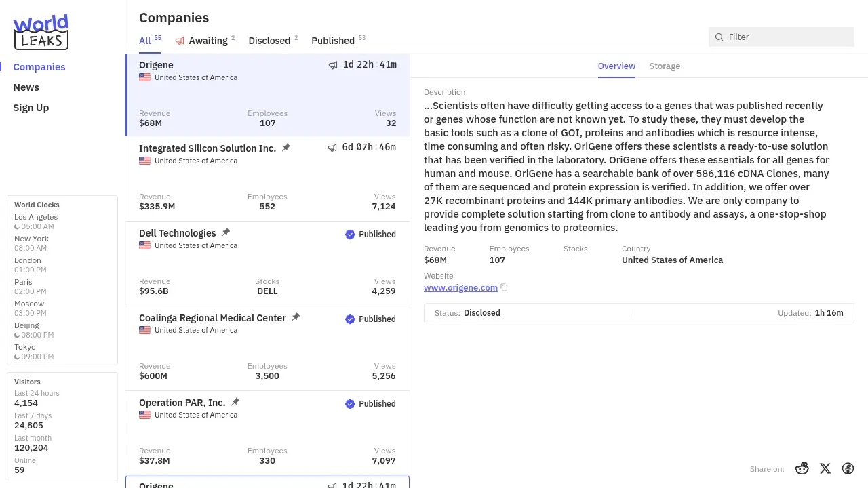This screenshot has width=868, height=488.
Task: Click the World Leaks logo
Action: pos(41,32)
